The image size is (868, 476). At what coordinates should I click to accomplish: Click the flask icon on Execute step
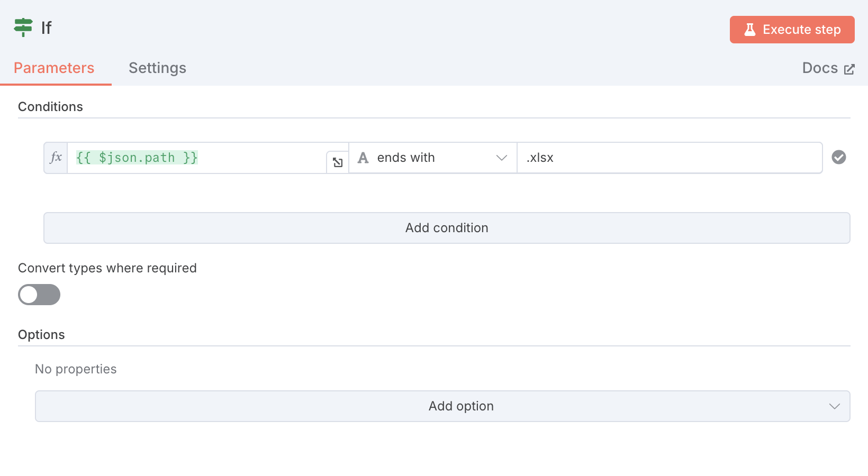pyautogui.click(x=749, y=30)
